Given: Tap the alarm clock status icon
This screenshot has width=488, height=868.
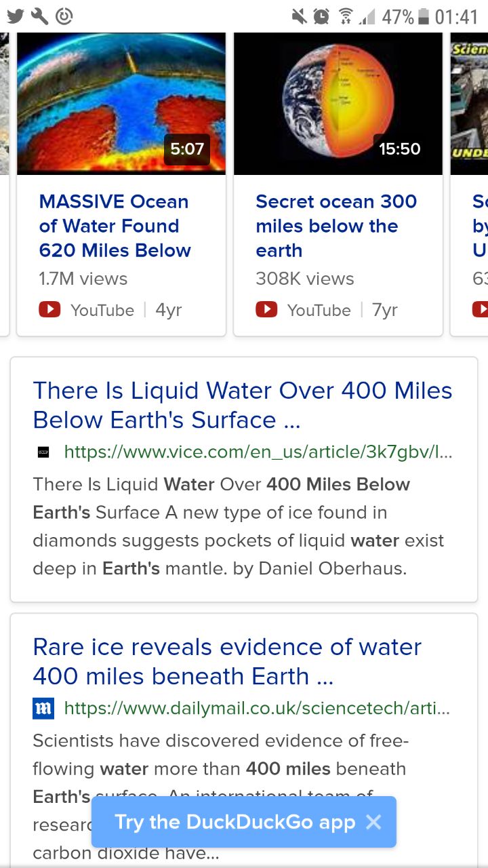Looking at the screenshot, I should (322, 16).
